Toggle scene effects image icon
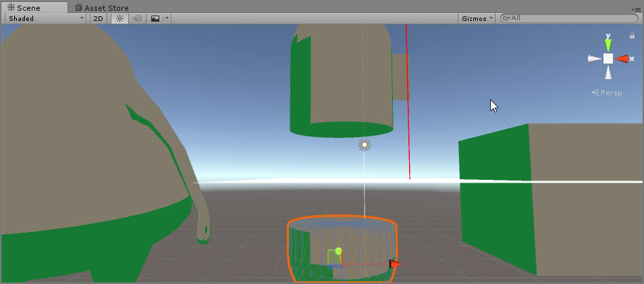 coord(155,18)
